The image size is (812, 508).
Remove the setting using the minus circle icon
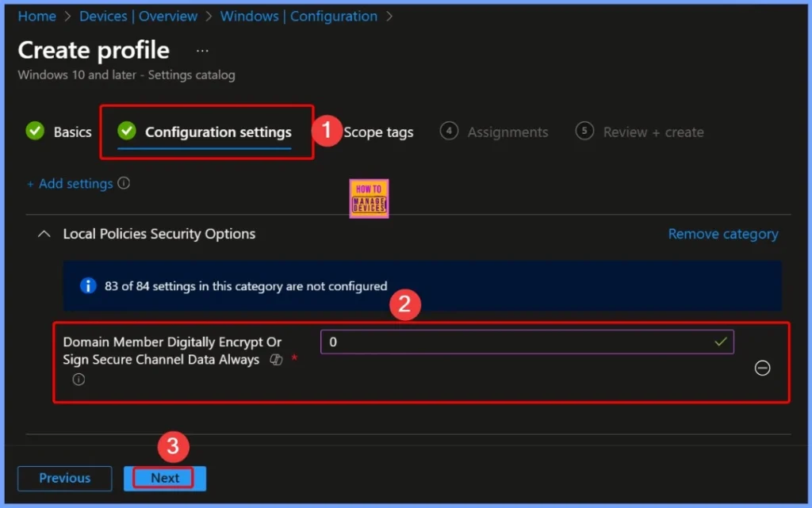tap(762, 368)
